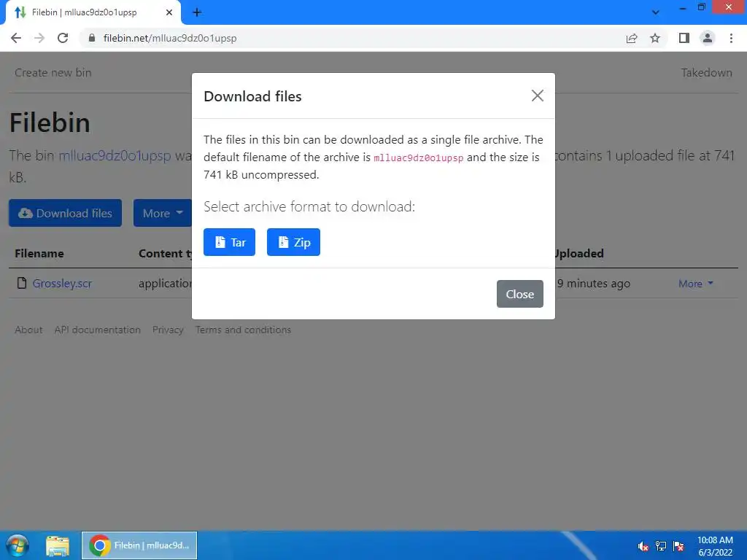Viewport: 747px width, 560px height.
Task: Open the Grossley.scr file link
Action: [x=62, y=284]
